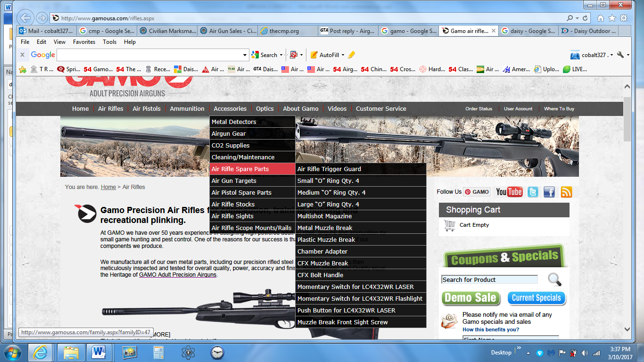Go back using browser Back arrow
The height and width of the screenshot is (362, 644).
[25, 18]
